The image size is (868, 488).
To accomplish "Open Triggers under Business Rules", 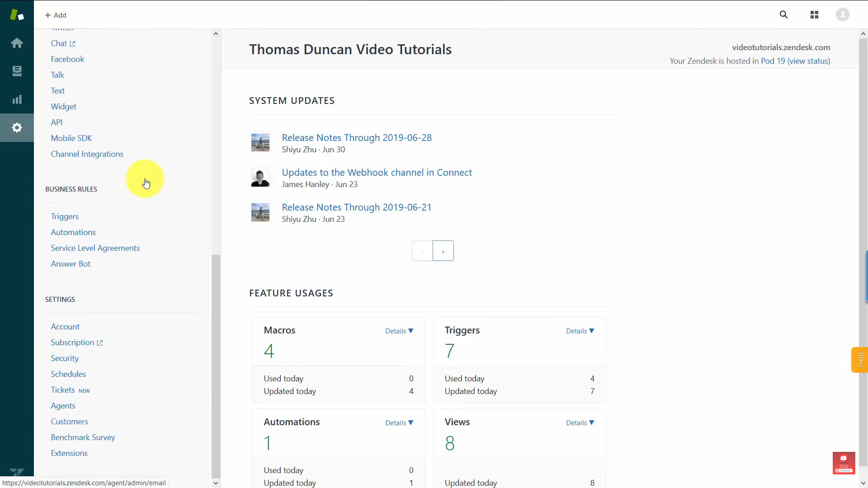I will [x=65, y=216].
